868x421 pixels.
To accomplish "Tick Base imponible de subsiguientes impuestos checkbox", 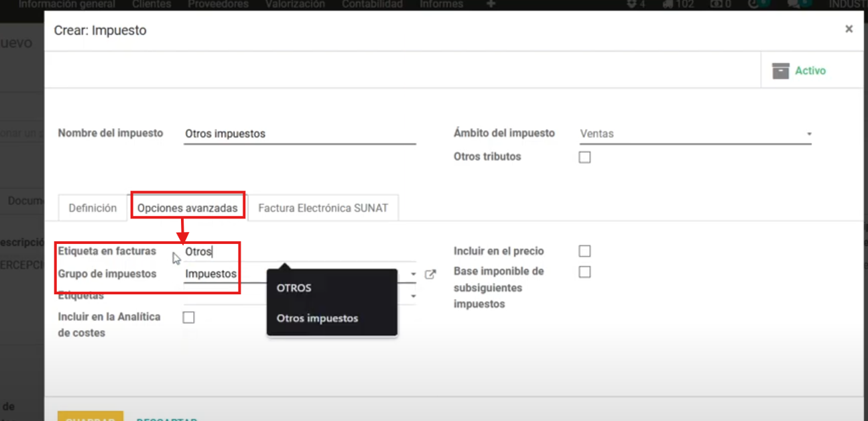I will 584,272.
